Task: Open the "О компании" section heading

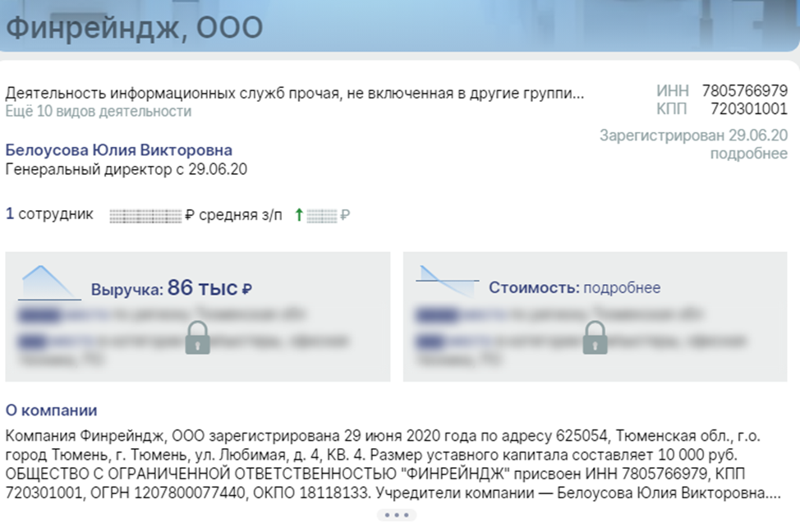Action: click(x=51, y=410)
